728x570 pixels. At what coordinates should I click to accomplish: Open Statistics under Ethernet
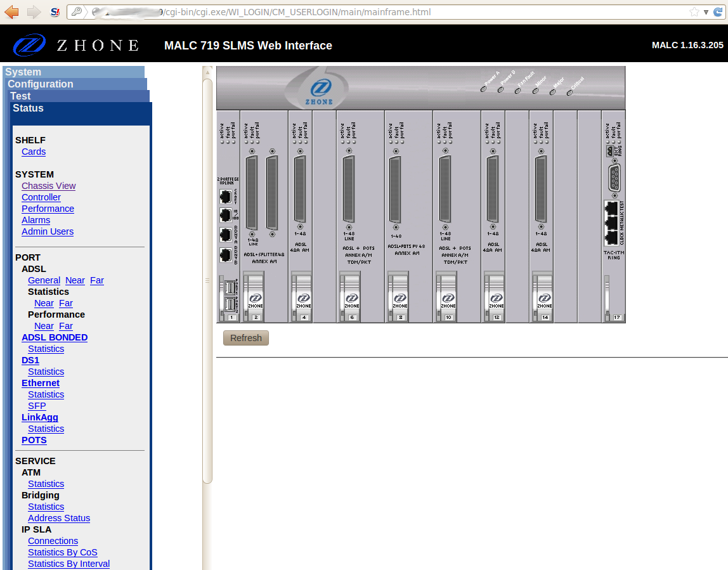[46, 394]
